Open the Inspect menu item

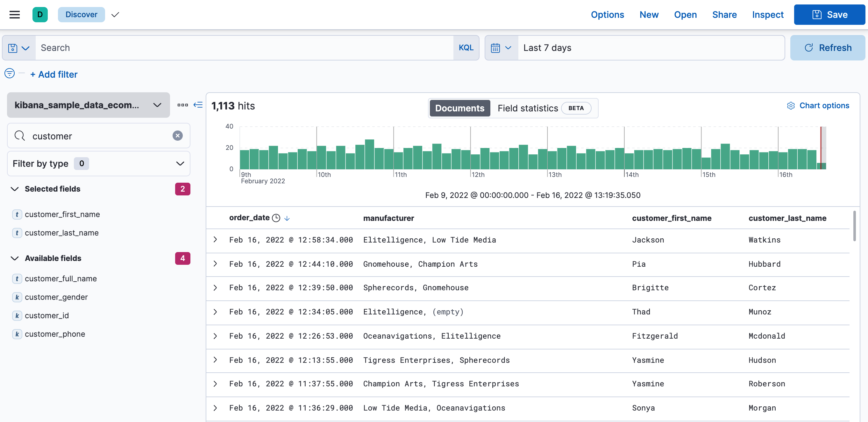768,15
